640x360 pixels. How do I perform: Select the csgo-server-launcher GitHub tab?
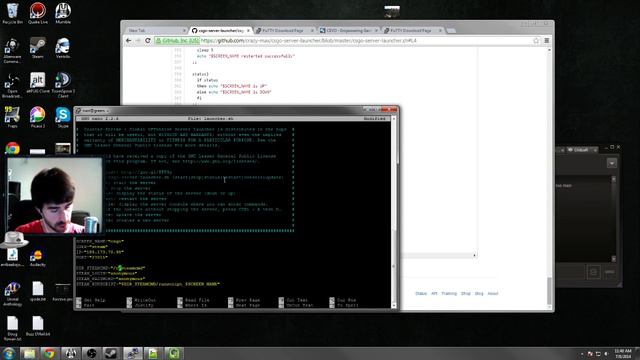coord(220,31)
